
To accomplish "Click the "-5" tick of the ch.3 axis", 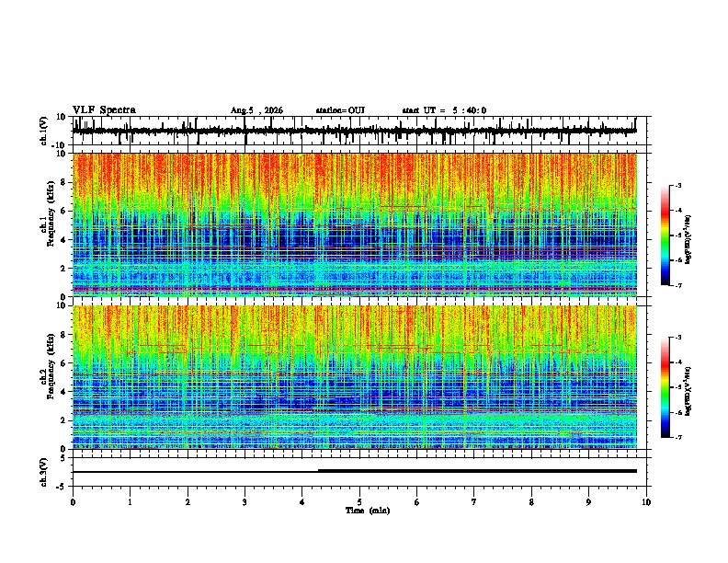I will [62, 486].
